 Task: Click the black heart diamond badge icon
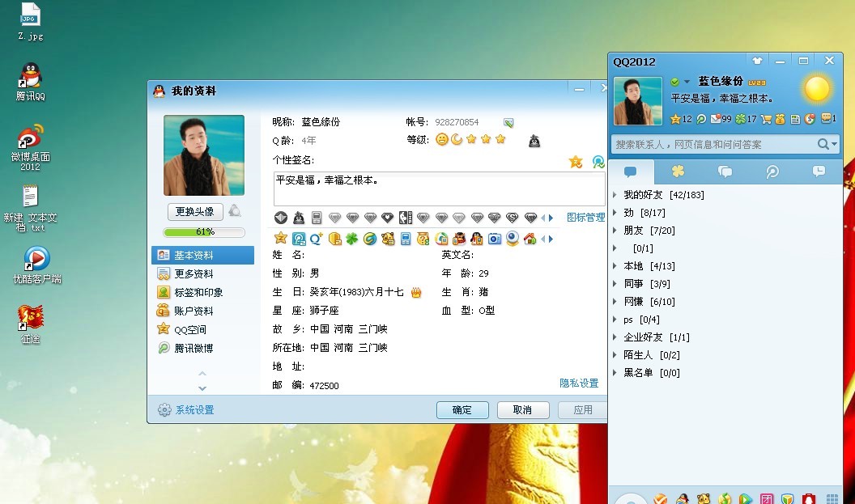coord(387,218)
